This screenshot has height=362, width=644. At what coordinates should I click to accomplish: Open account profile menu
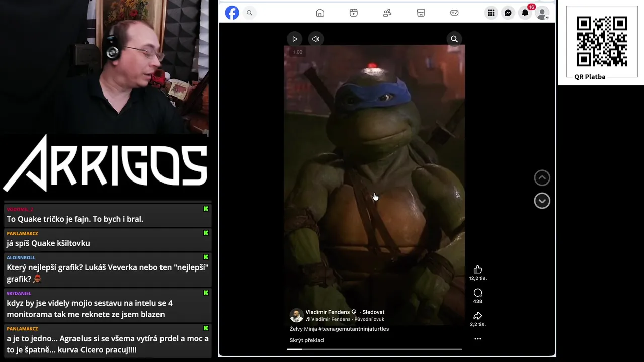point(542,13)
